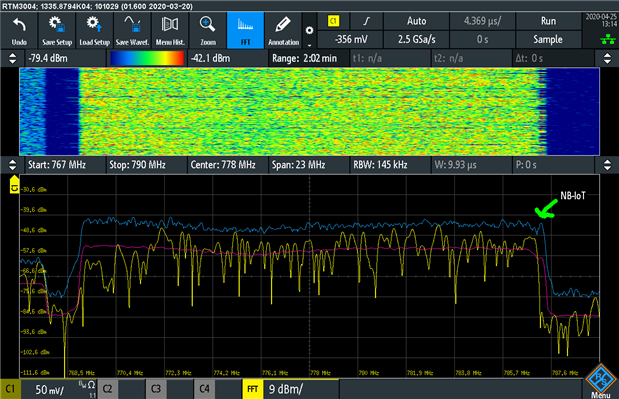Select the Annotation pencil tool
The width and height of the screenshot is (619, 399).
[283, 30]
